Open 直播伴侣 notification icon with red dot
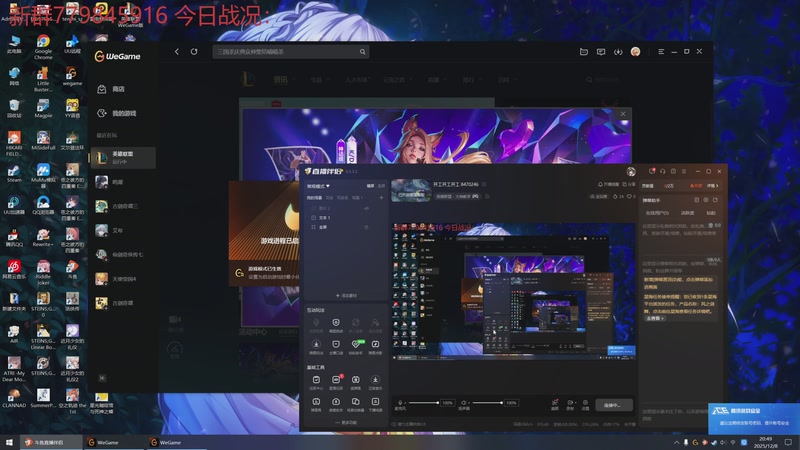The height and width of the screenshot is (450, 800). [652, 171]
